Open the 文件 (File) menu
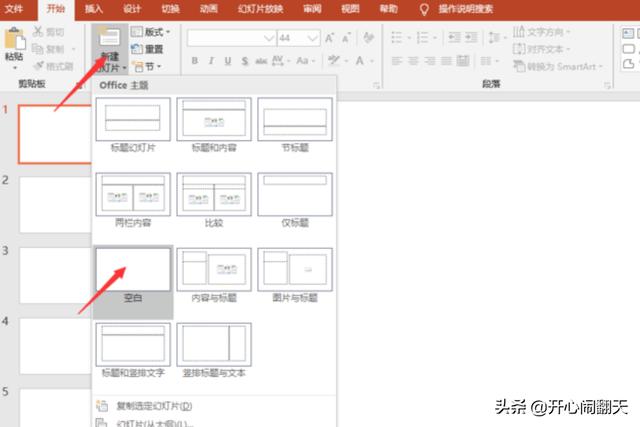 (x=15, y=8)
